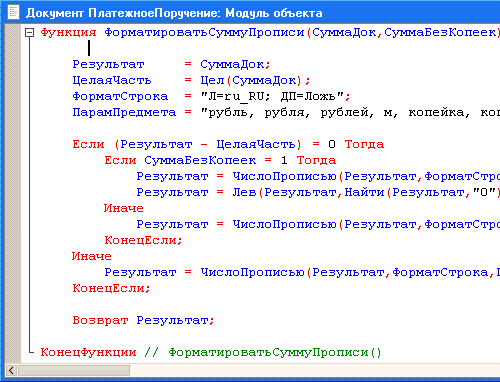Viewport: 500px width, 382px height.
Task: Click the horizontal scrollbar thumb
Action: click(x=74, y=370)
